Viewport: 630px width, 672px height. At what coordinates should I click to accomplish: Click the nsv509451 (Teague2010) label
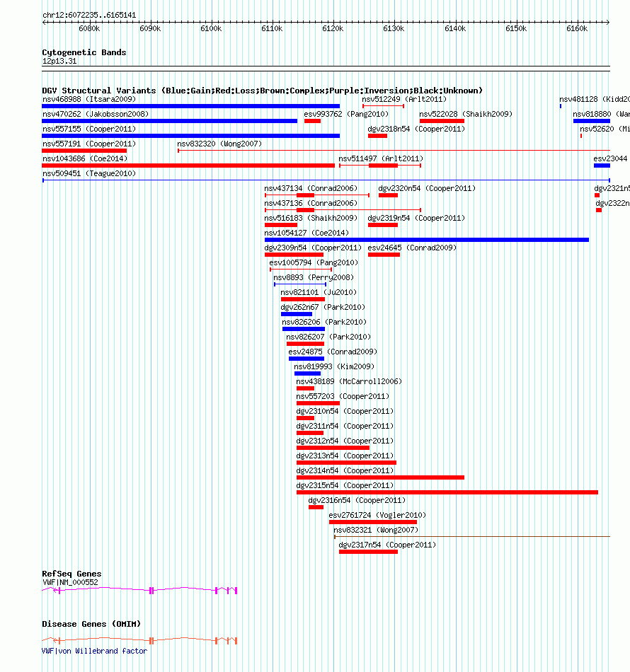click(89, 173)
